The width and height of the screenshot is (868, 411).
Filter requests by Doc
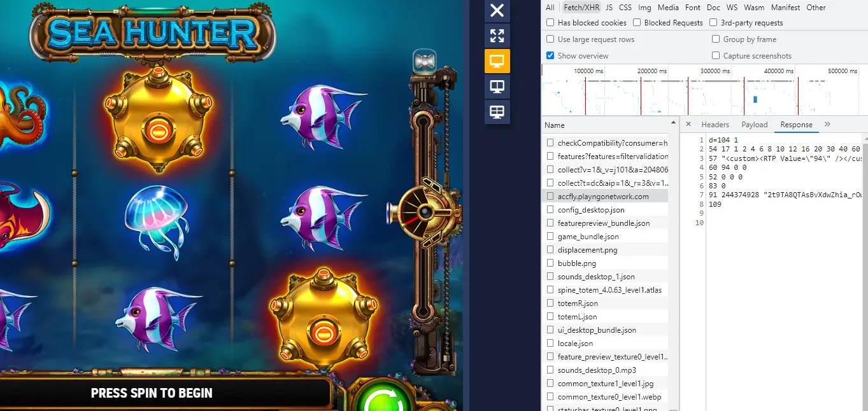714,8
